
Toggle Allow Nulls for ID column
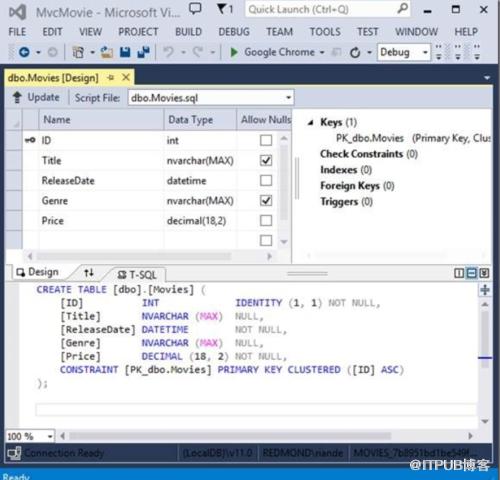(266, 140)
